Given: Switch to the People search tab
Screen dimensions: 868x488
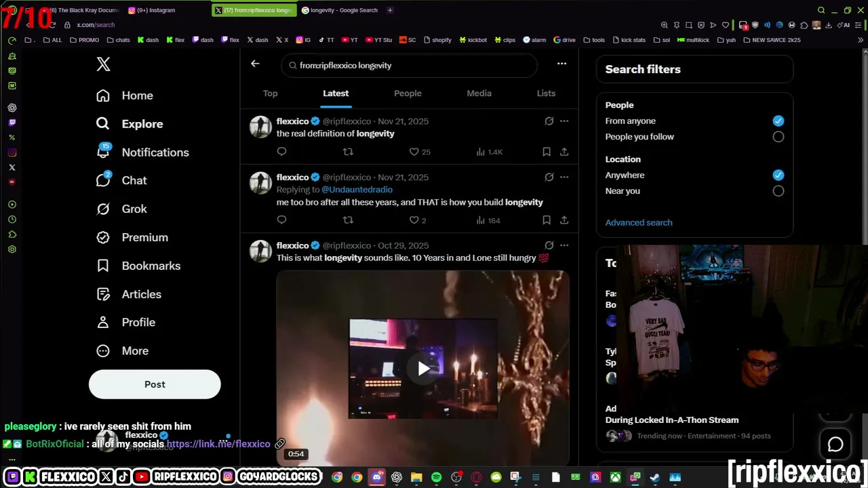Looking at the screenshot, I should 408,94.
